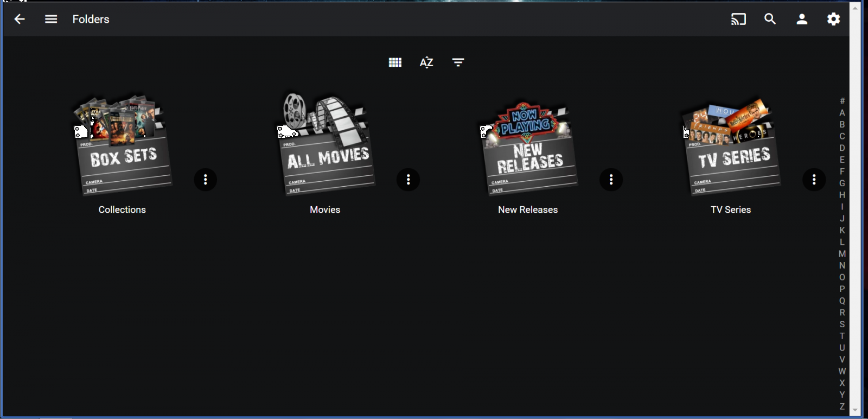Click the scrollbar up arrow
This screenshot has height=419, width=868.
856,8
